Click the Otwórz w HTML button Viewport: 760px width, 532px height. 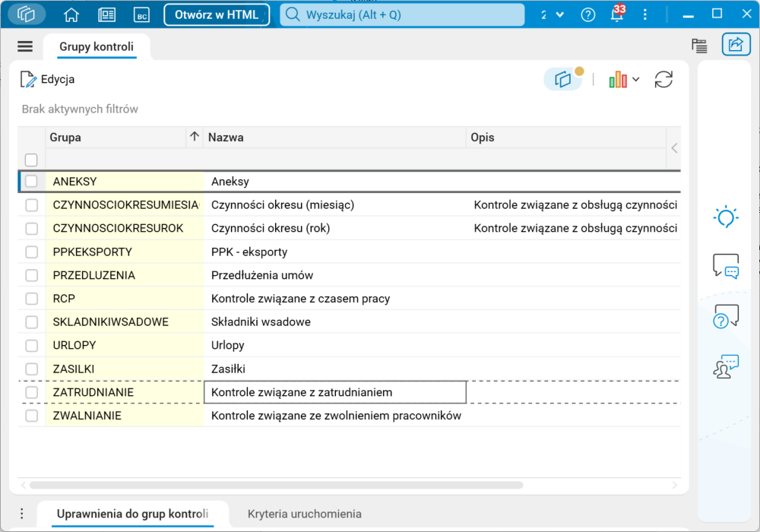(x=217, y=15)
